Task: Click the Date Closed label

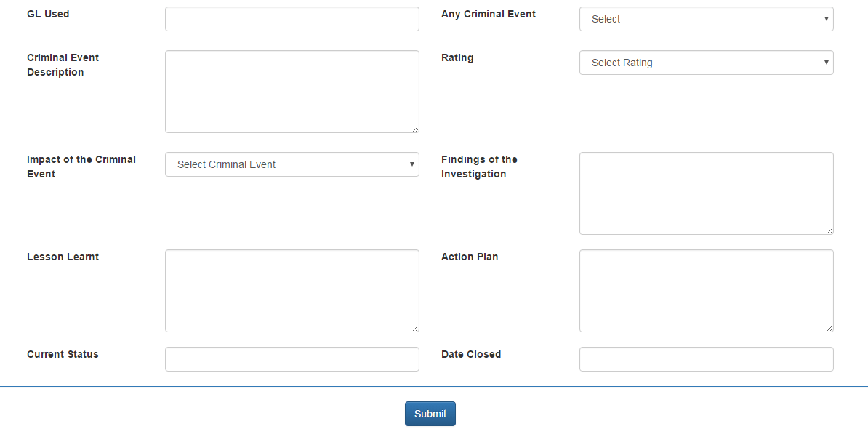Action: pyautogui.click(x=471, y=354)
